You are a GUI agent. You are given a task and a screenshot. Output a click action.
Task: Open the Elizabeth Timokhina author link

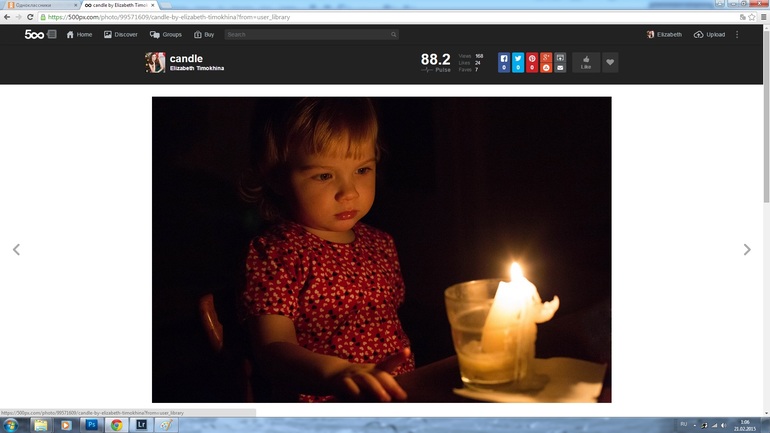pyautogui.click(x=196, y=68)
